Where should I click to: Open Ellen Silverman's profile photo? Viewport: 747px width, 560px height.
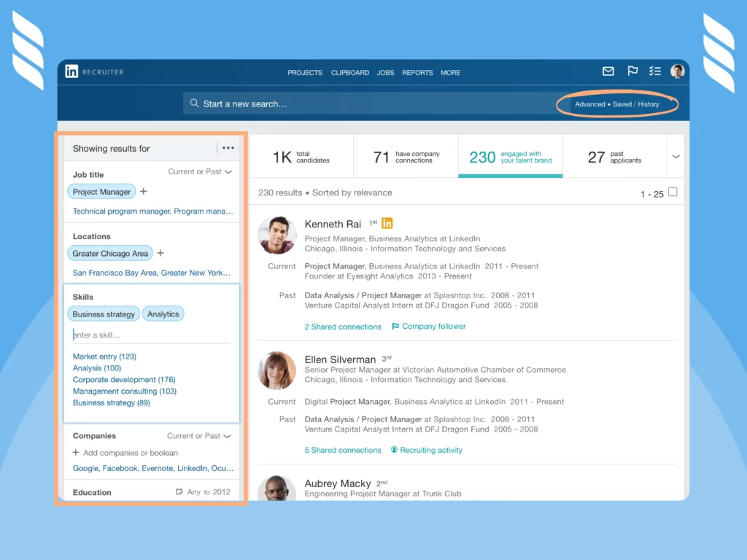click(276, 370)
